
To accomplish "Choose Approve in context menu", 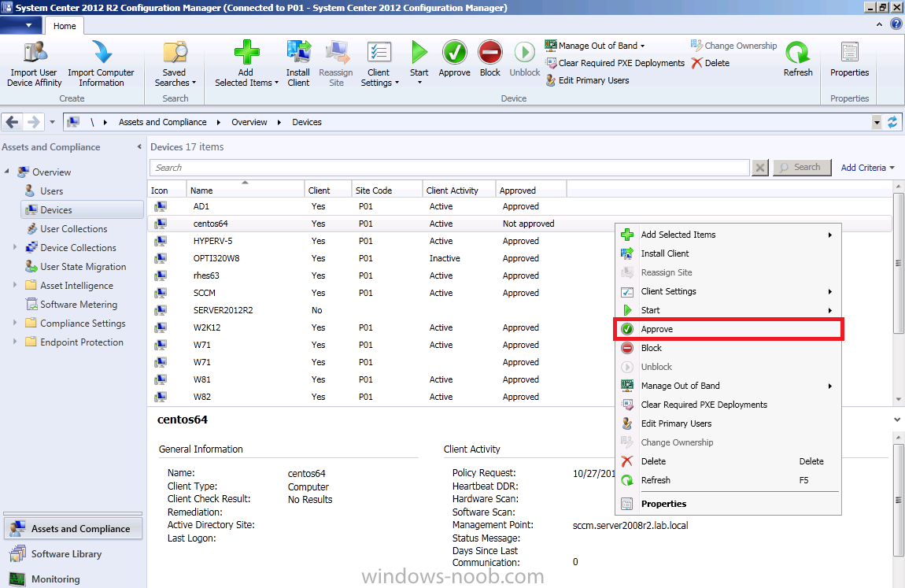I will (x=729, y=329).
